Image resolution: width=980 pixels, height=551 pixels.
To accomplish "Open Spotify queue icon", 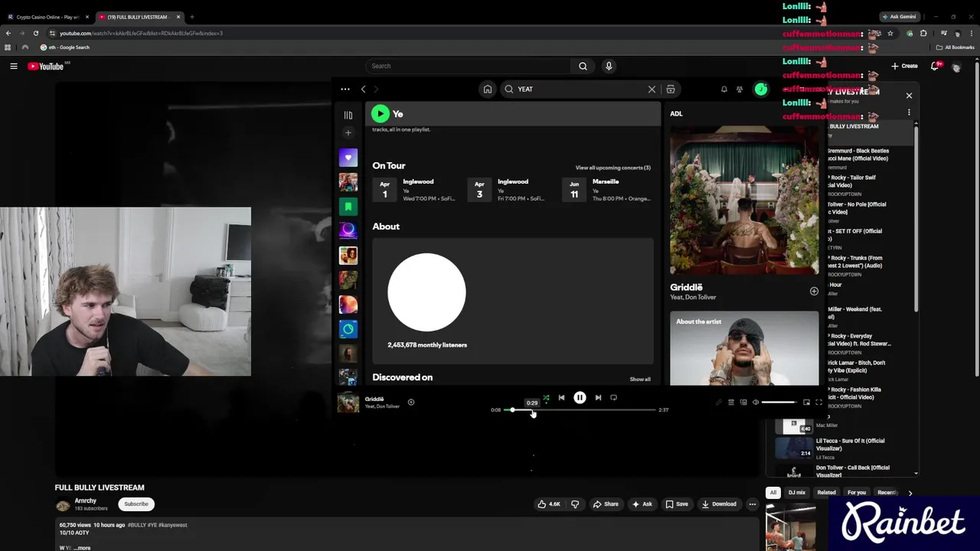I will pos(731,403).
